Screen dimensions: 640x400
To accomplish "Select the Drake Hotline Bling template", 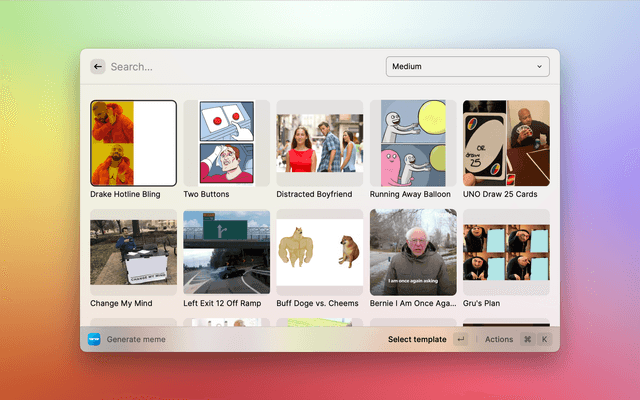I will pos(133,143).
